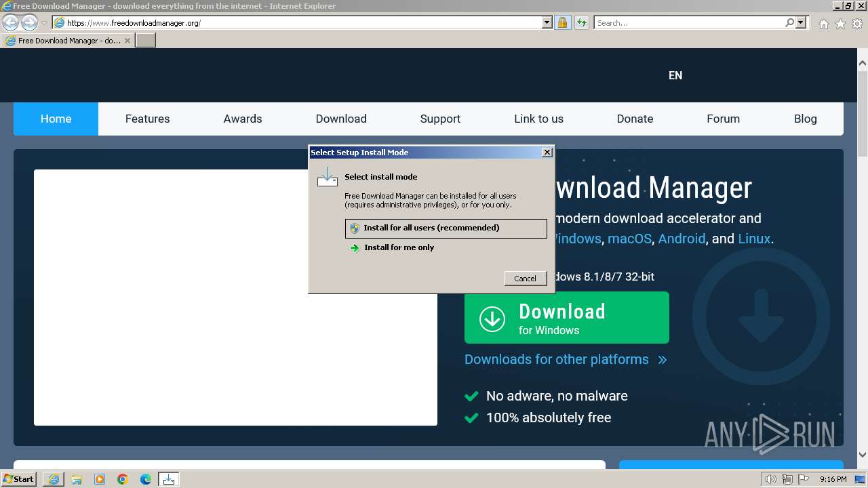Screen dimensions: 868x488
Task: Click the security lock icon
Action: (563, 22)
